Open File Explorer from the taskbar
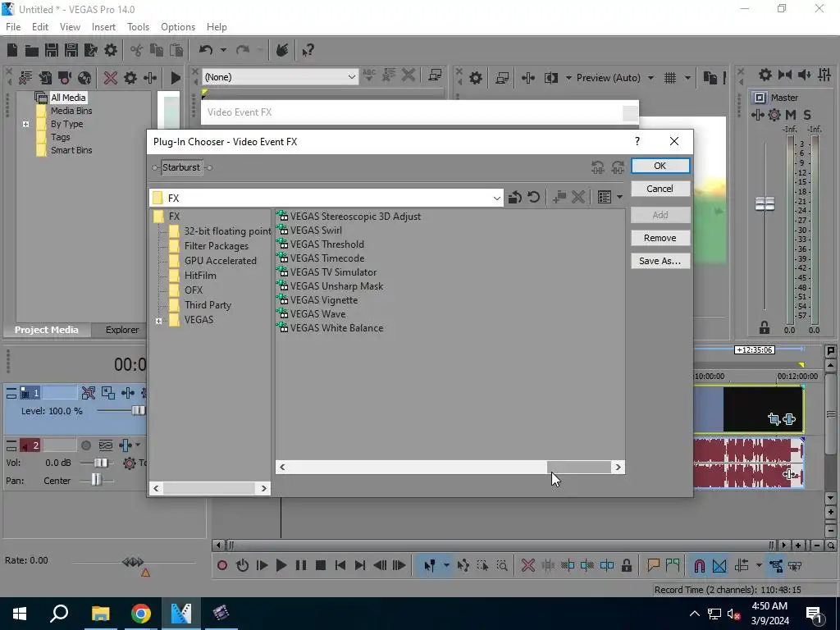 [101, 613]
